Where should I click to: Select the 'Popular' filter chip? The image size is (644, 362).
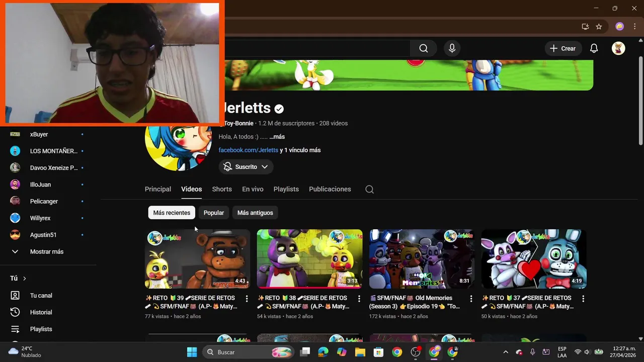click(x=214, y=213)
